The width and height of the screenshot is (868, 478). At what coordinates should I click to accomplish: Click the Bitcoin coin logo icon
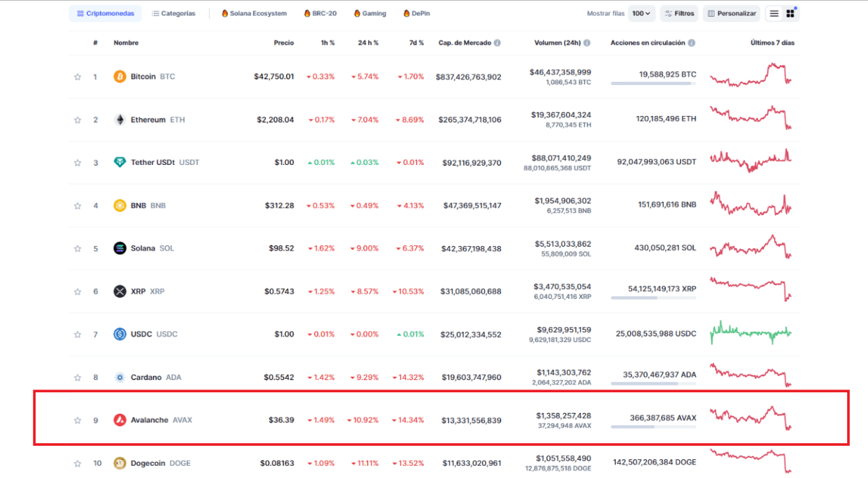click(120, 76)
